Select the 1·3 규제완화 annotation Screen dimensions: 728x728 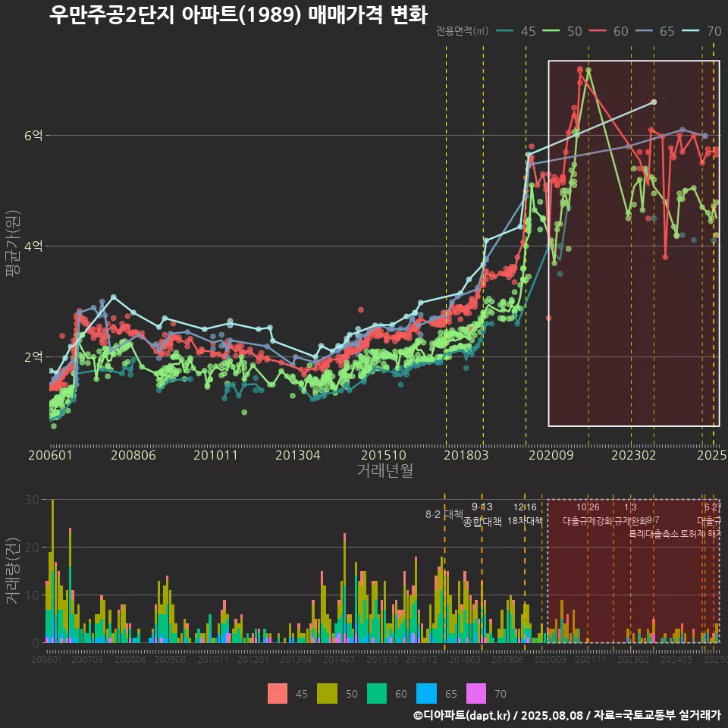click(630, 514)
